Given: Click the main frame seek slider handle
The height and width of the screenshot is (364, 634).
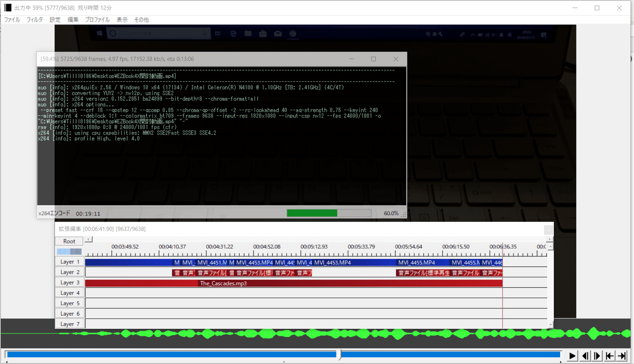Looking at the screenshot, I should coord(340,354).
